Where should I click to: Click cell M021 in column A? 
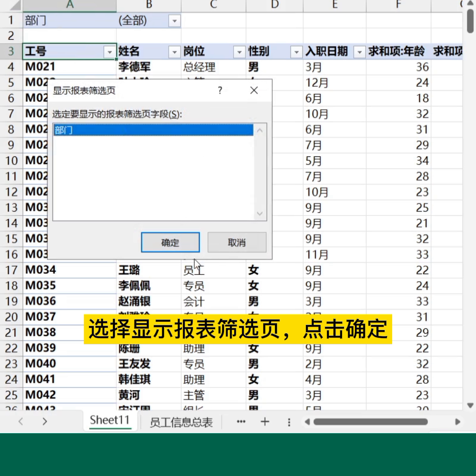point(70,67)
